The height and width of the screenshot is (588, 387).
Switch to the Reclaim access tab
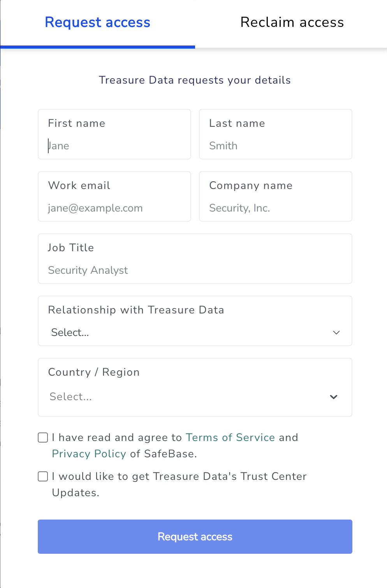292,23
